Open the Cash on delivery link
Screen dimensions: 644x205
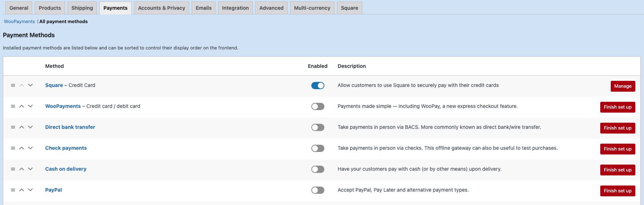(x=66, y=169)
